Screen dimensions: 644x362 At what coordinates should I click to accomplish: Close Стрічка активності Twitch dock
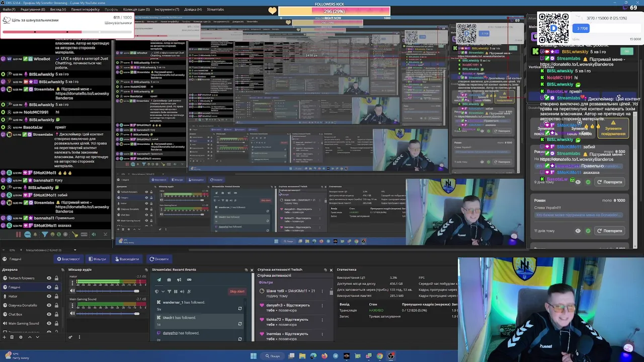click(x=331, y=270)
